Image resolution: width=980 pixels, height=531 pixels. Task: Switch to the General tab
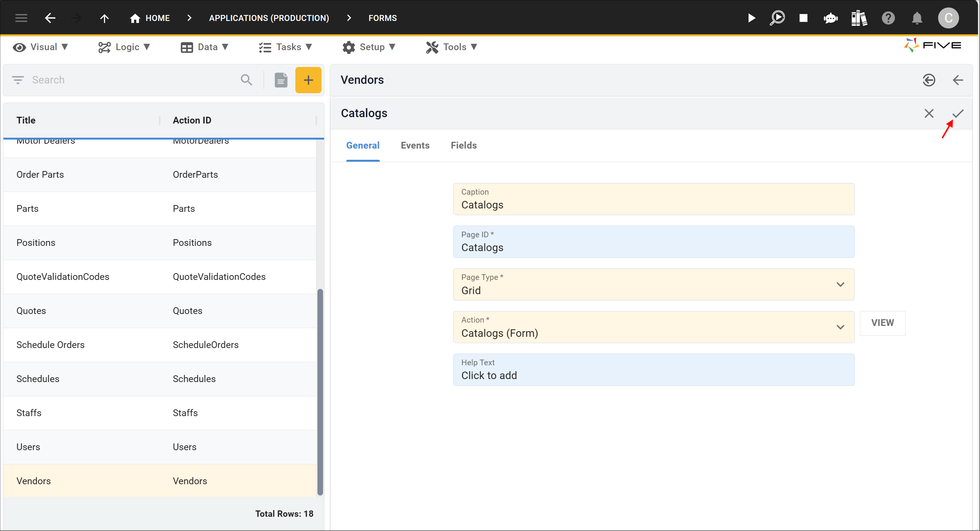pyautogui.click(x=363, y=146)
